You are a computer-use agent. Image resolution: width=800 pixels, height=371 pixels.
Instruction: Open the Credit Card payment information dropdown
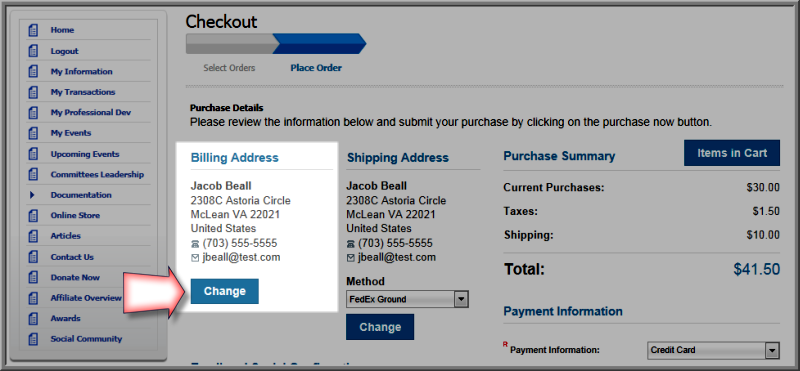pyautogui.click(x=713, y=350)
